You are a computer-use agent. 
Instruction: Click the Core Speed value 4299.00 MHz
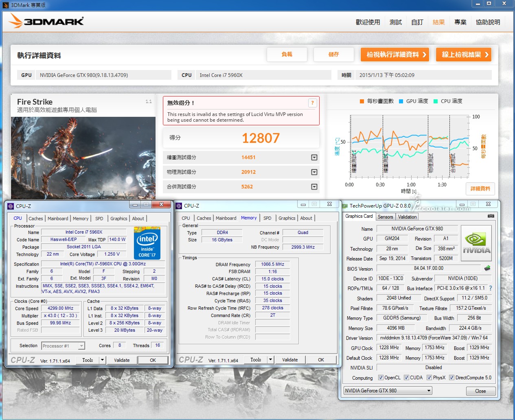[61, 308]
